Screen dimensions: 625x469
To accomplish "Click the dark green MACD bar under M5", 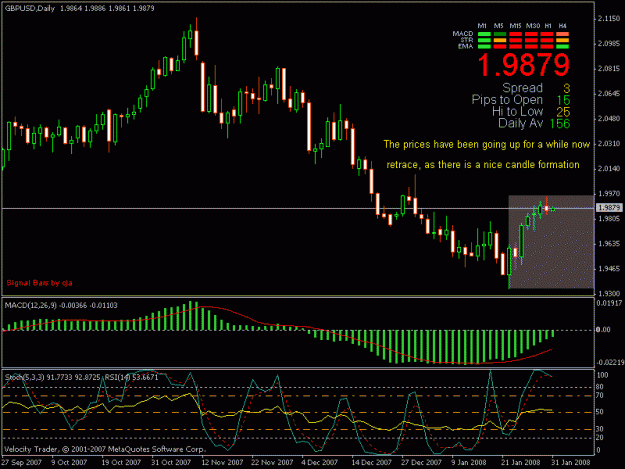I will pyautogui.click(x=500, y=34).
